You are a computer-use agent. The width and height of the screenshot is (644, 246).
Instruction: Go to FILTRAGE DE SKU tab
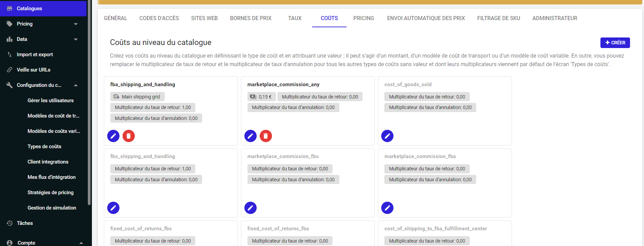(499, 18)
